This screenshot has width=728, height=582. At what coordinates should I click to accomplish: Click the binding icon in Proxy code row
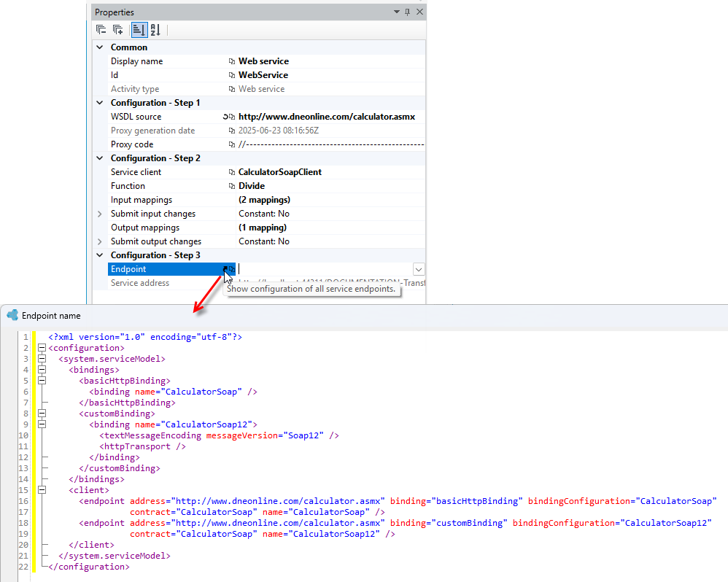pos(232,145)
